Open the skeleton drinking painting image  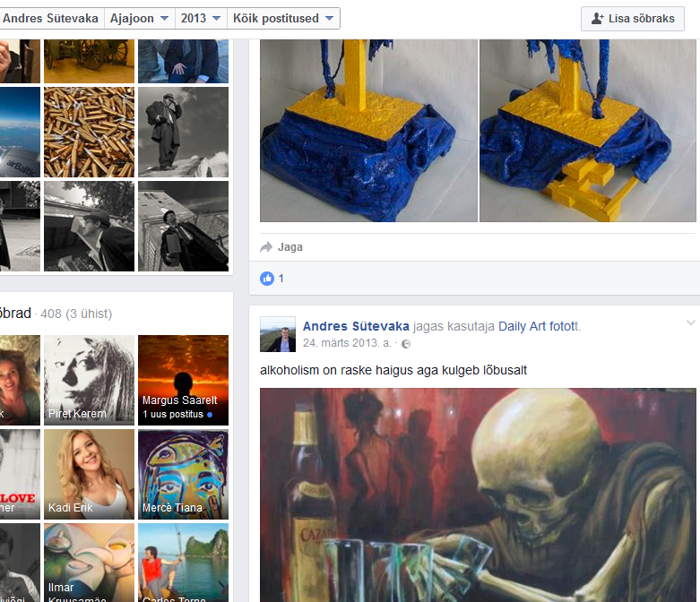click(x=478, y=494)
